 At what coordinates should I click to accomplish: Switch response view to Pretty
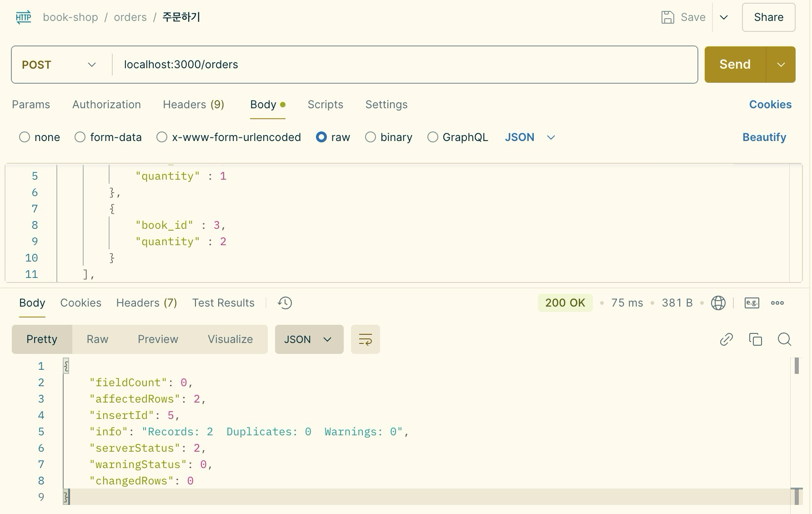tap(42, 339)
